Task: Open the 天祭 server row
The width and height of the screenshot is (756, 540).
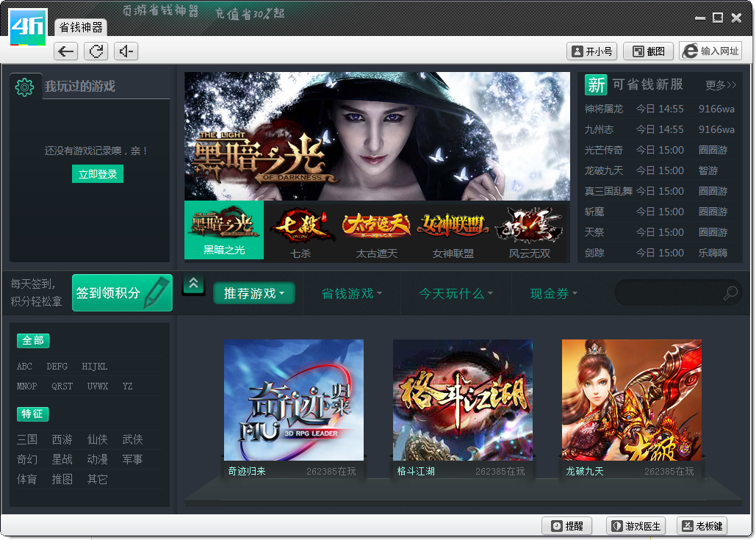Action: point(660,232)
